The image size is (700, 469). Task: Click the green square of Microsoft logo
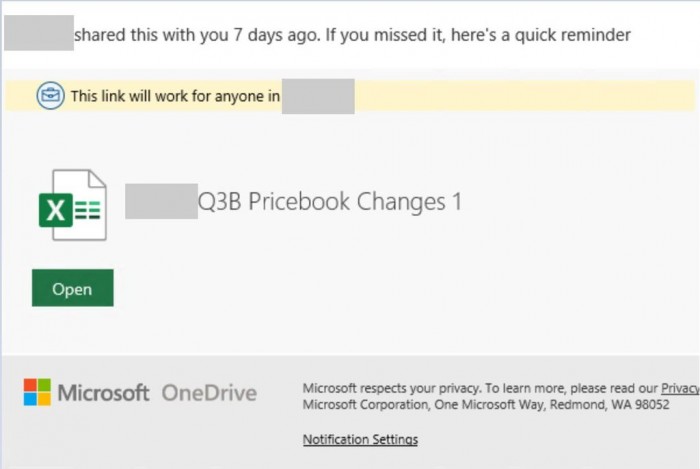(44, 385)
